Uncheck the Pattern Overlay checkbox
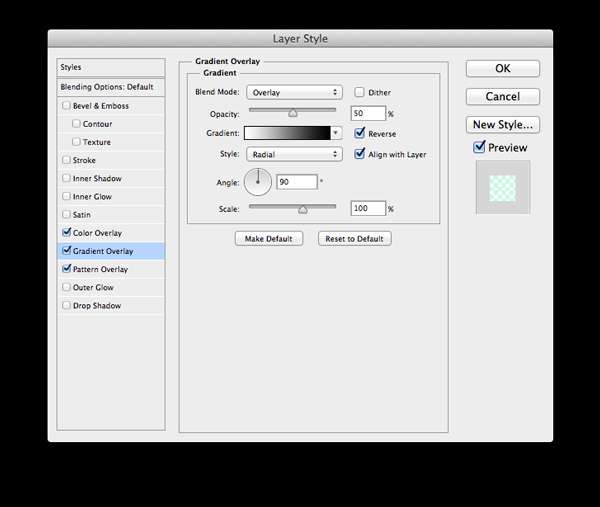This screenshot has height=507, width=600. click(x=67, y=268)
